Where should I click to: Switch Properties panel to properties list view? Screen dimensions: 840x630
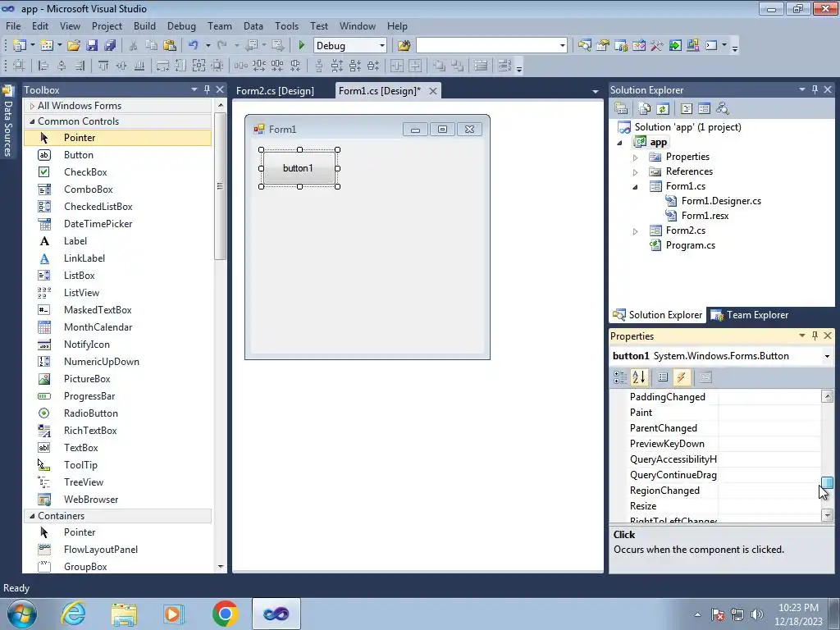click(x=663, y=377)
